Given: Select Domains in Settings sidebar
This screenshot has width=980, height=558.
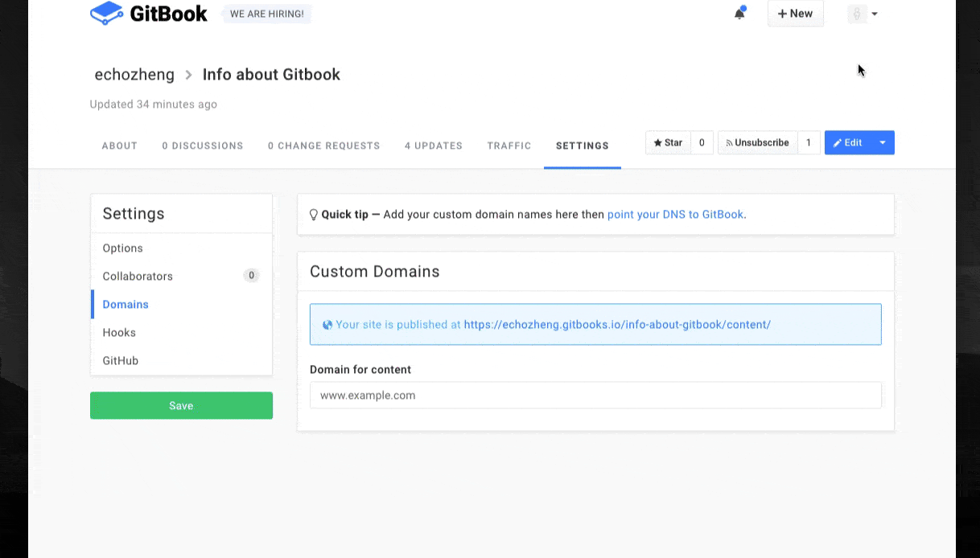Looking at the screenshot, I should (181, 304).
